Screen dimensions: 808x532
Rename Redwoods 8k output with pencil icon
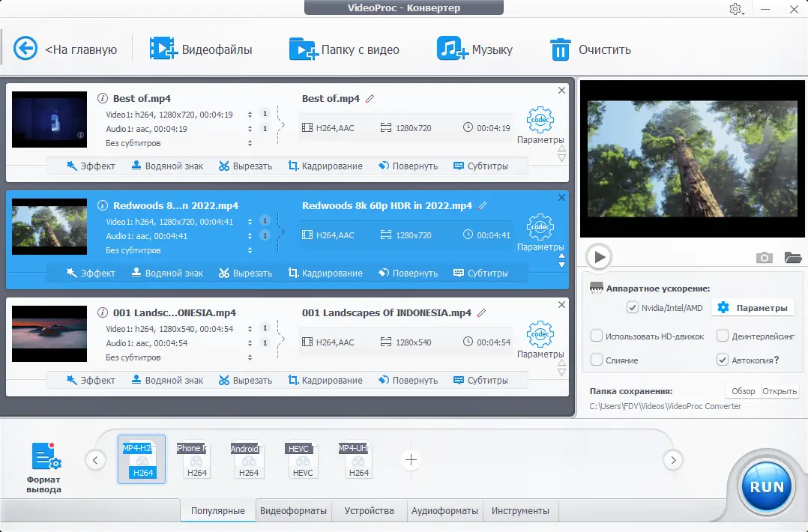[x=483, y=205]
